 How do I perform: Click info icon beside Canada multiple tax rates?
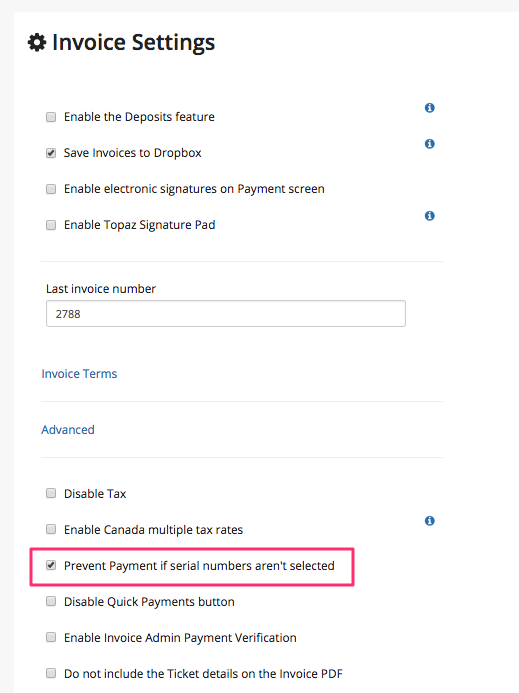click(429, 521)
